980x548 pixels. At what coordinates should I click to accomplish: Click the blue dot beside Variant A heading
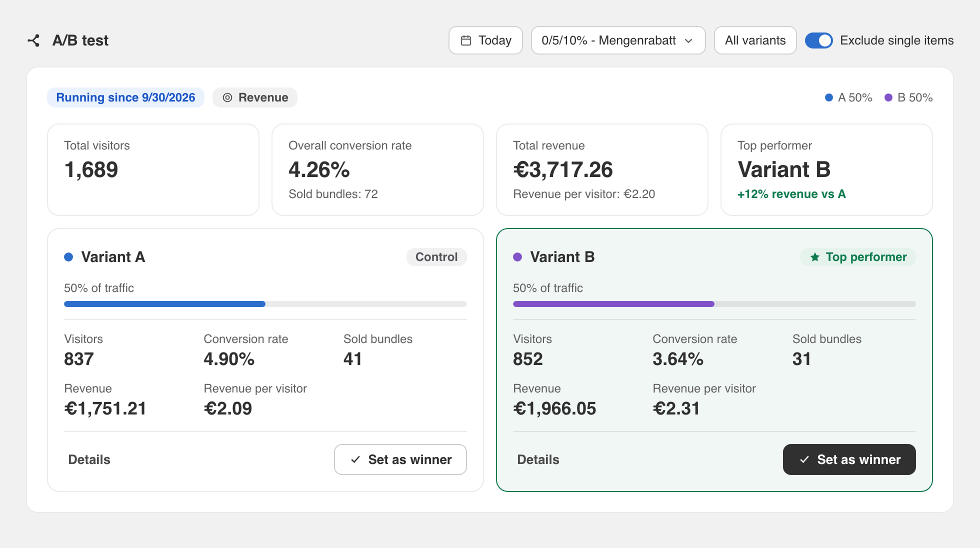point(69,257)
